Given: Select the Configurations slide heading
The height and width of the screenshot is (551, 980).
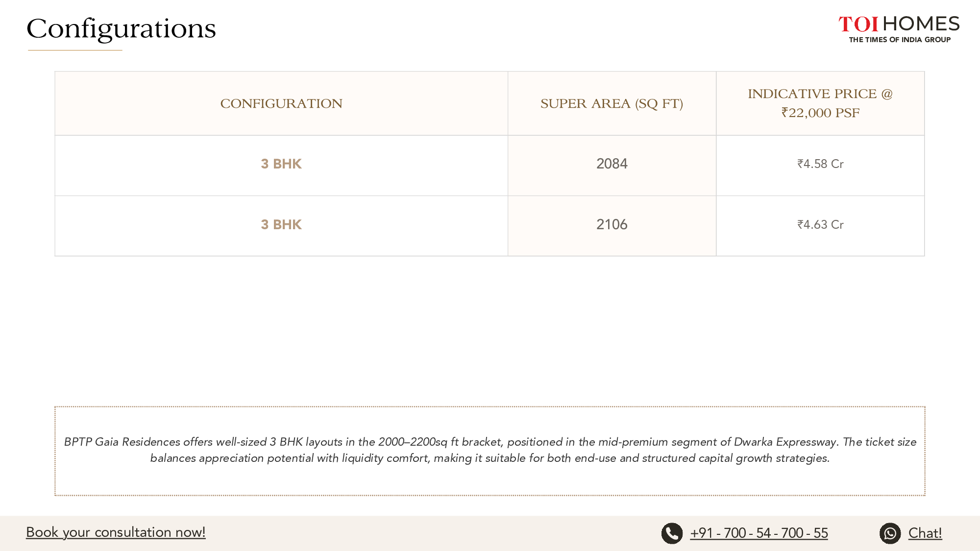Looking at the screenshot, I should click(121, 28).
